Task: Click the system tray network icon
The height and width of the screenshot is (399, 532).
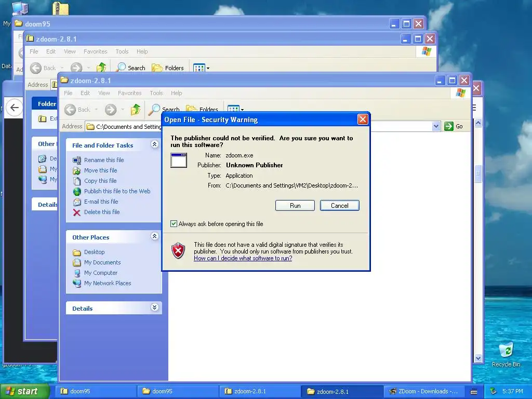Action: (x=494, y=391)
